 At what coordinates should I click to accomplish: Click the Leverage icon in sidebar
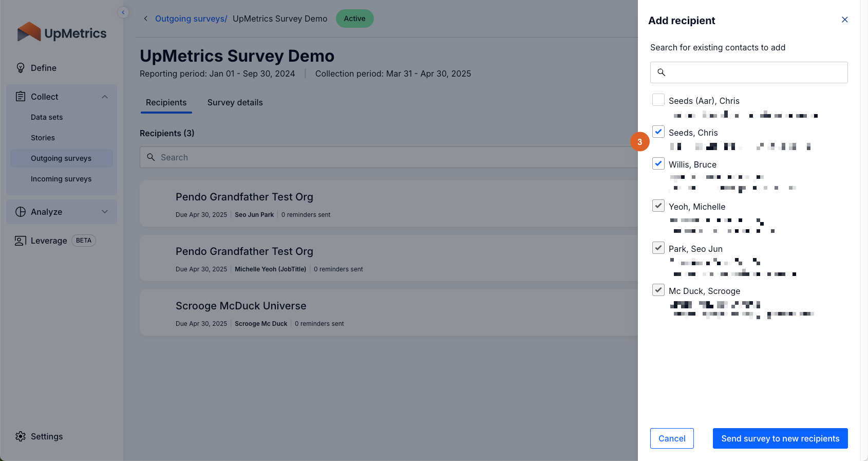pos(21,241)
